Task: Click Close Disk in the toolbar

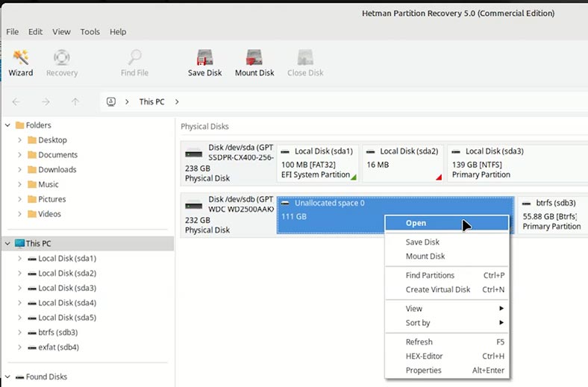Action: (x=305, y=63)
